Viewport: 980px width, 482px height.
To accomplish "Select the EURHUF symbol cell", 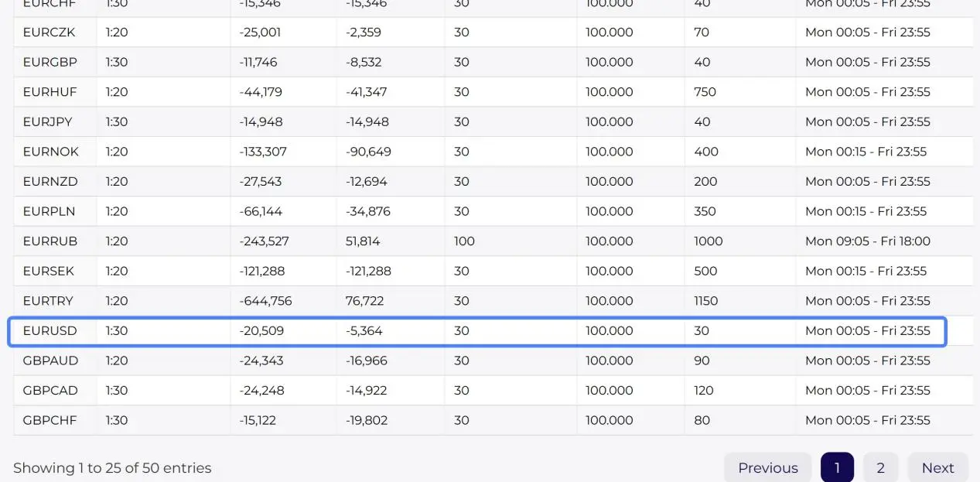I will (50, 92).
